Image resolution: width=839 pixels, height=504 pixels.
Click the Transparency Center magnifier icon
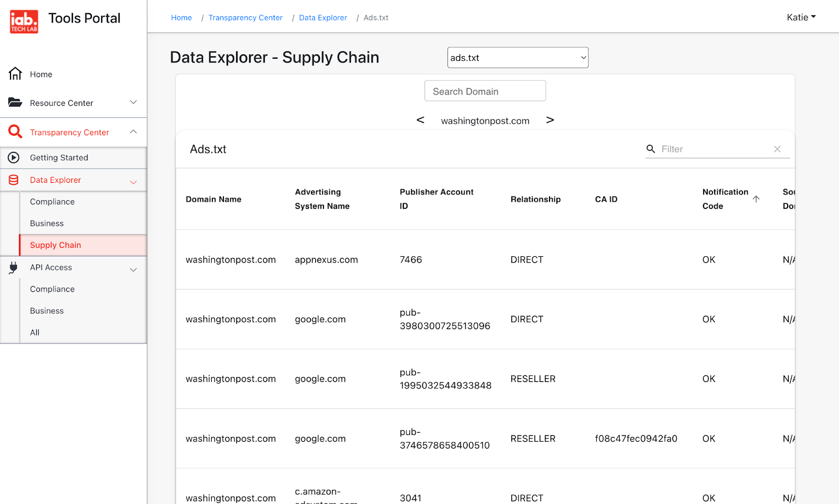point(15,132)
